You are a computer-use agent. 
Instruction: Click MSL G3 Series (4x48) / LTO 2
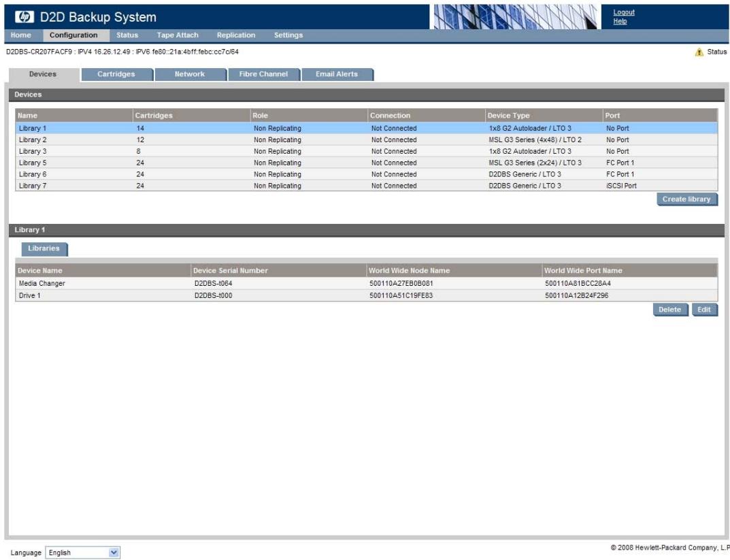[535, 139]
